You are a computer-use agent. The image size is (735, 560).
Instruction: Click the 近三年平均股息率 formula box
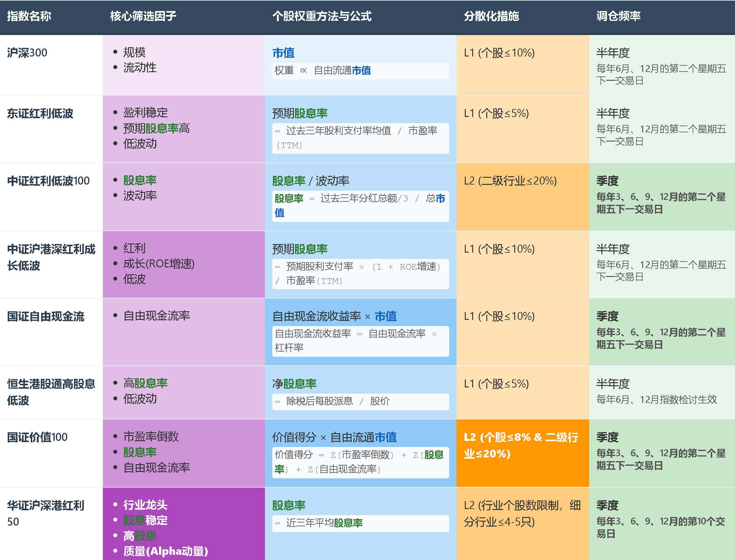pos(360,523)
